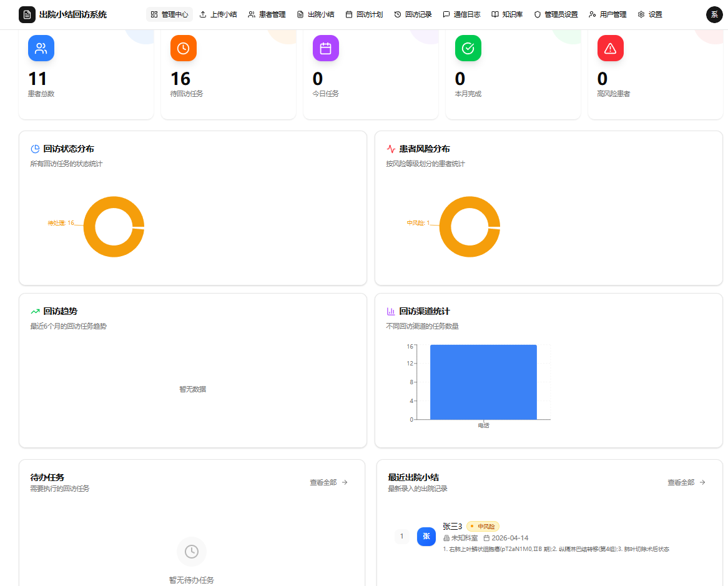Click the blue 张 avatar in record list

click(426, 536)
